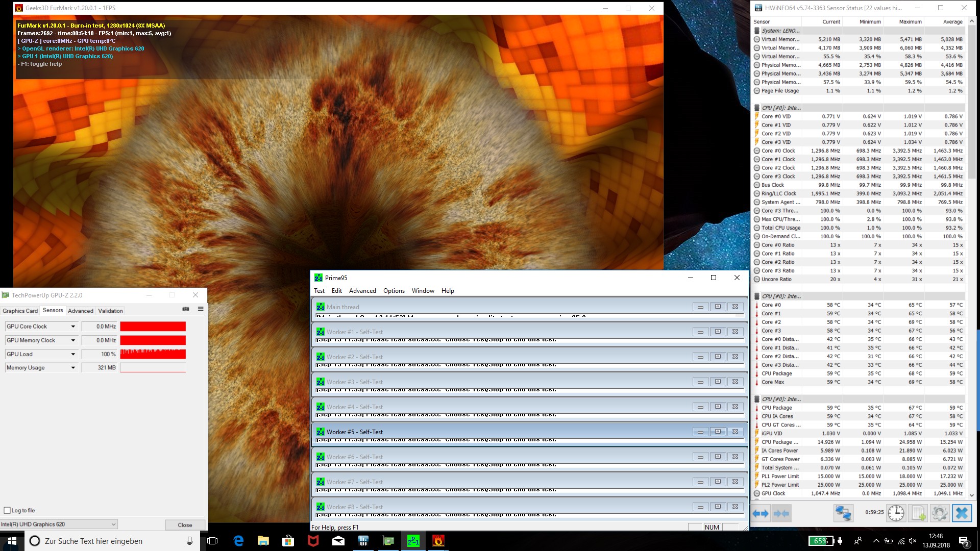The image size is (980, 551).
Task: Click microphone icon in search box
Action: 190,541
